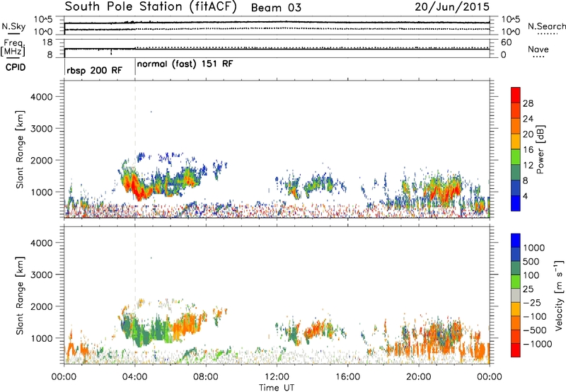
Task: Click the "500" label on the velocity colorbar
Action: 530,261
